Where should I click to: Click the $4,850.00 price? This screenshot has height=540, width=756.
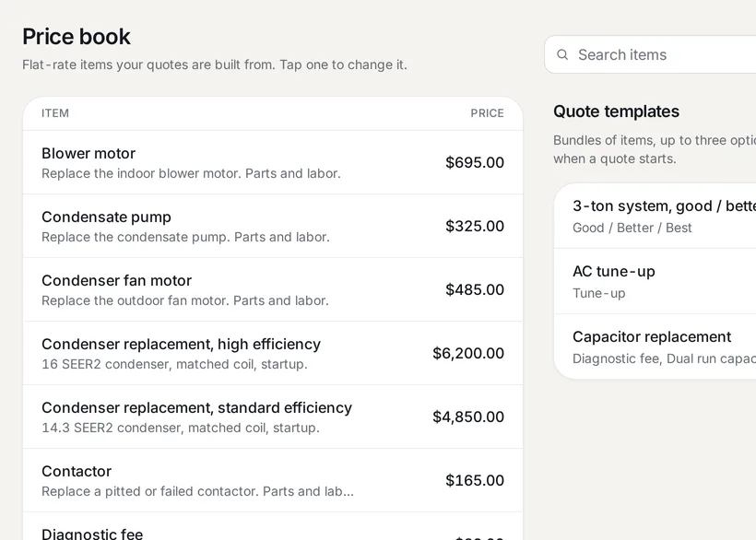[468, 417]
